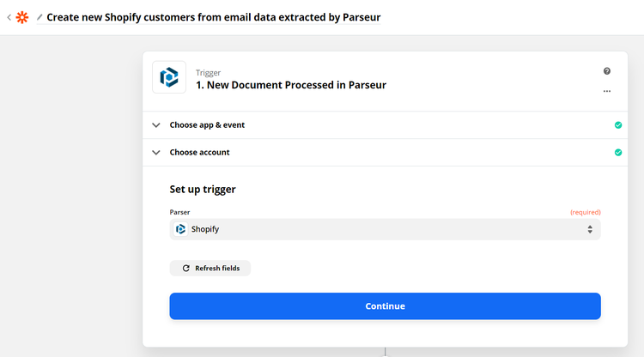
Task: Click the small Parseur icon in Parser field
Action: [x=180, y=229]
